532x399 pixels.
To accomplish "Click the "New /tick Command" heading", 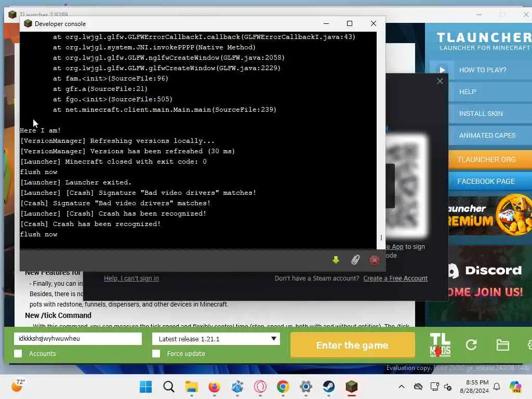I will pos(58,315).
